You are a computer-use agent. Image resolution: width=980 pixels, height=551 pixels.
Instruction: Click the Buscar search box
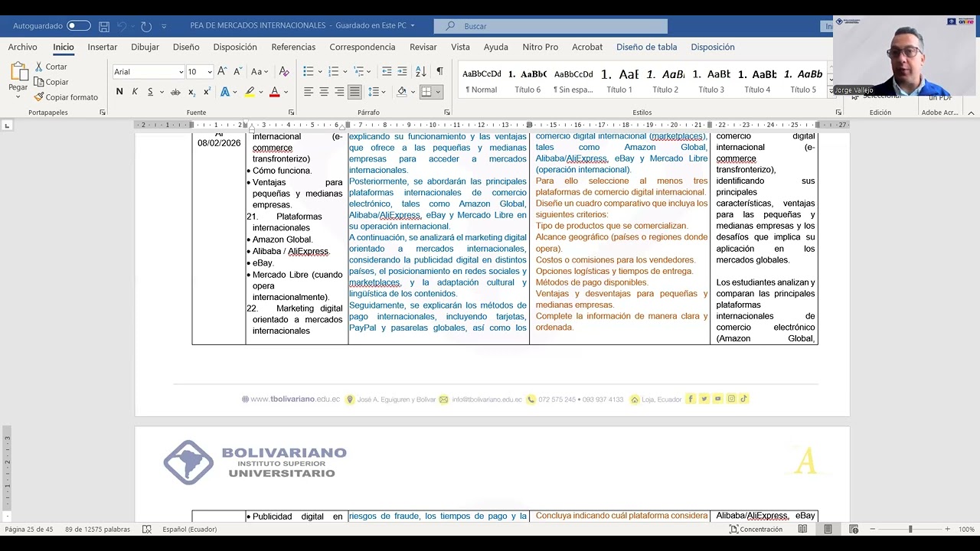(x=550, y=26)
